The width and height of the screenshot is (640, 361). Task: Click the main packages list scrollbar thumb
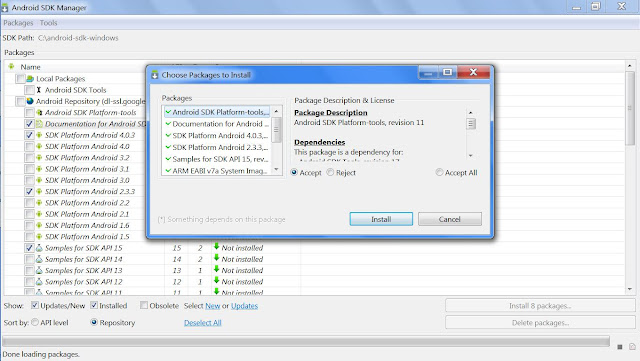(x=630, y=108)
